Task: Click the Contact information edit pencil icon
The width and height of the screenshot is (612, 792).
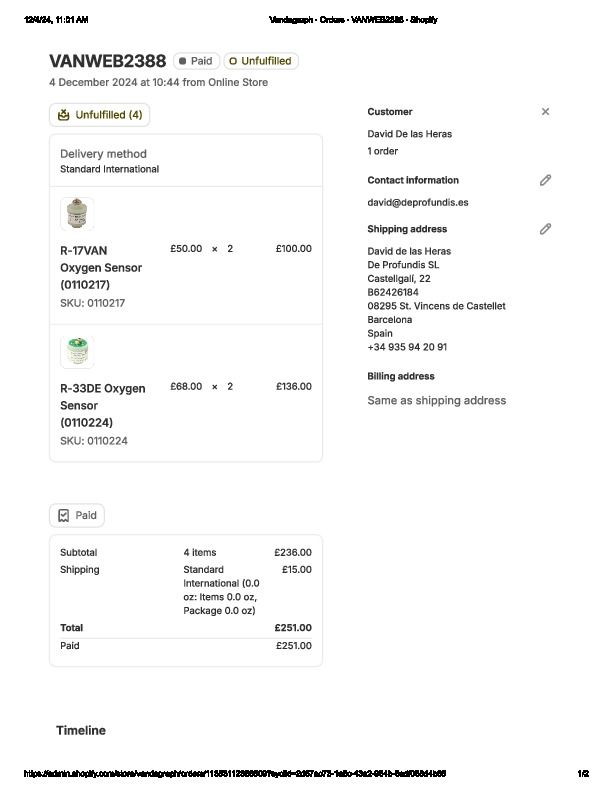Action: tap(545, 180)
